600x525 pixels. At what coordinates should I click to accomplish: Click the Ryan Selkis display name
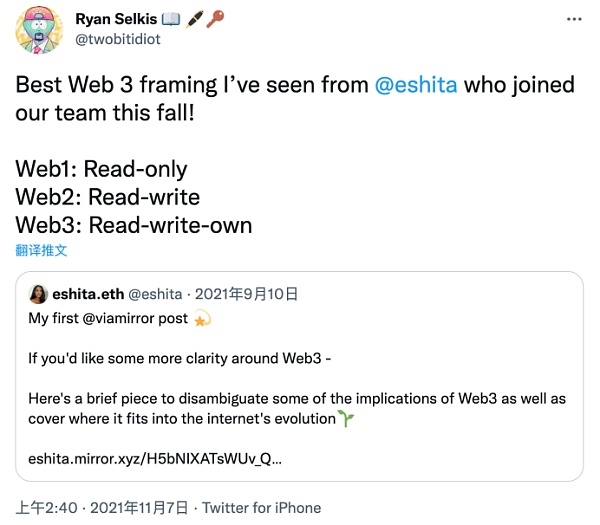tap(126, 19)
